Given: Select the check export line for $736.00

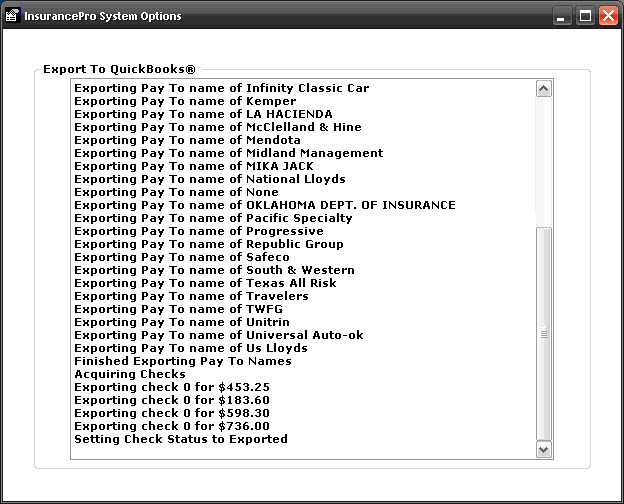Looking at the screenshot, I should (172, 426).
